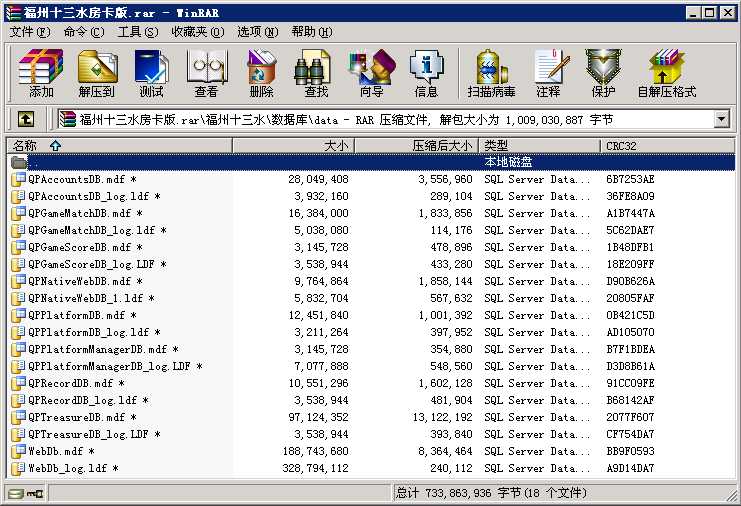Expand the archive path dropdown arrow
The image size is (741, 506).
click(721, 119)
